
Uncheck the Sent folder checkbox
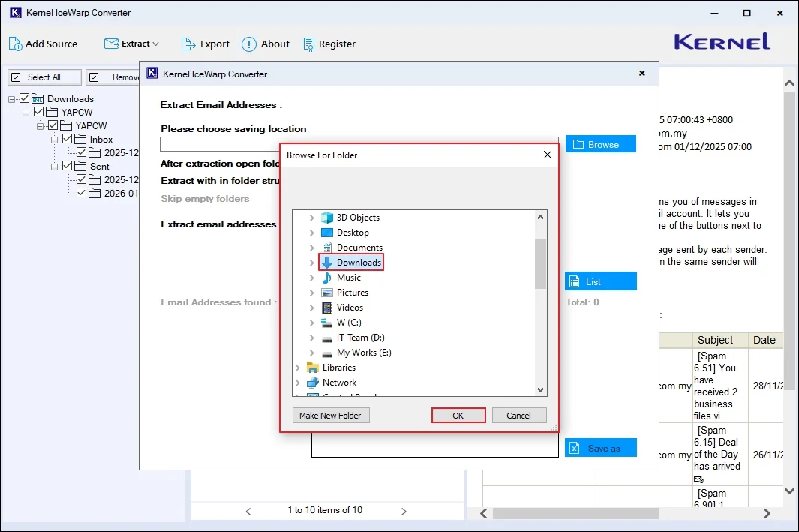pos(68,167)
